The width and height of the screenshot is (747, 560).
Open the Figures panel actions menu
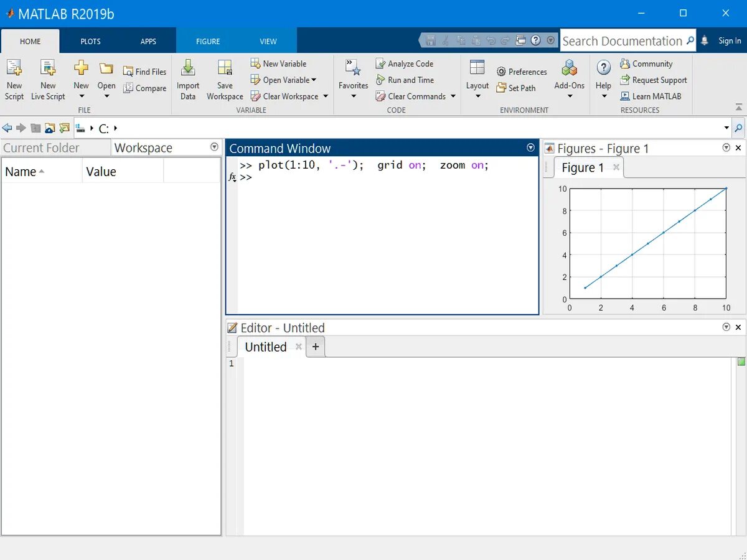click(726, 147)
